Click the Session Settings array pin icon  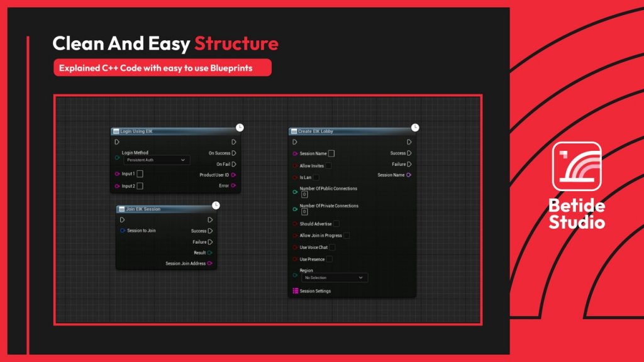[x=296, y=291]
